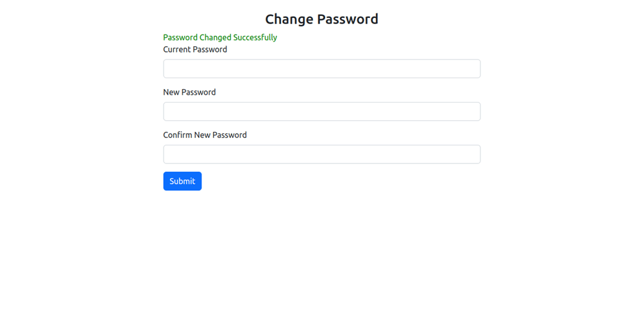The width and height of the screenshot is (644, 314).
Task: Click the Submit button
Action: (x=182, y=181)
